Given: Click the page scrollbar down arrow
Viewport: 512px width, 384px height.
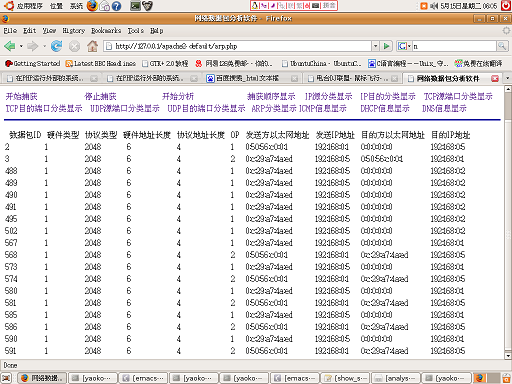Looking at the screenshot, I should (508, 356).
